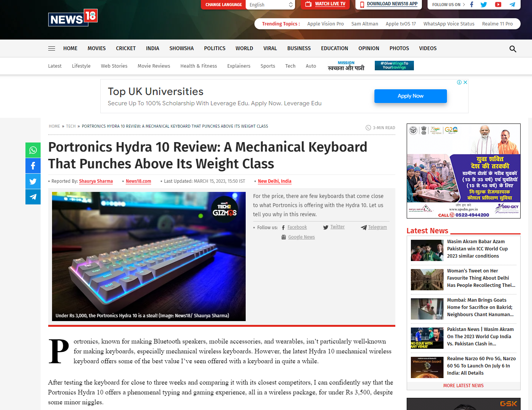
Task: Open Apple Vision Pro trending topic
Action: (x=325, y=24)
